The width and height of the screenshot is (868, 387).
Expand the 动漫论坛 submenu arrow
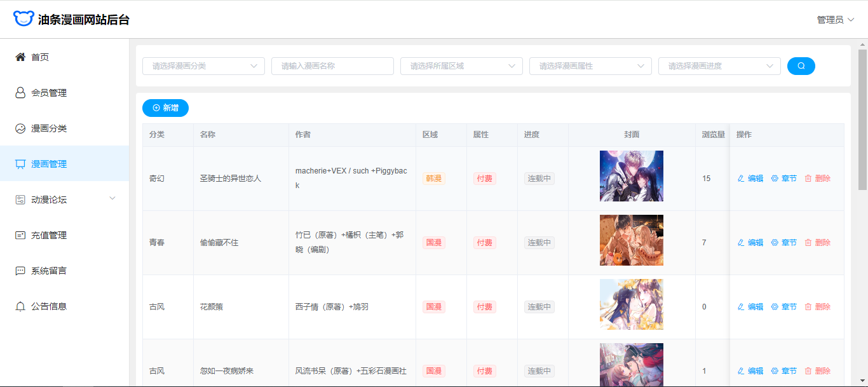tap(112, 199)
